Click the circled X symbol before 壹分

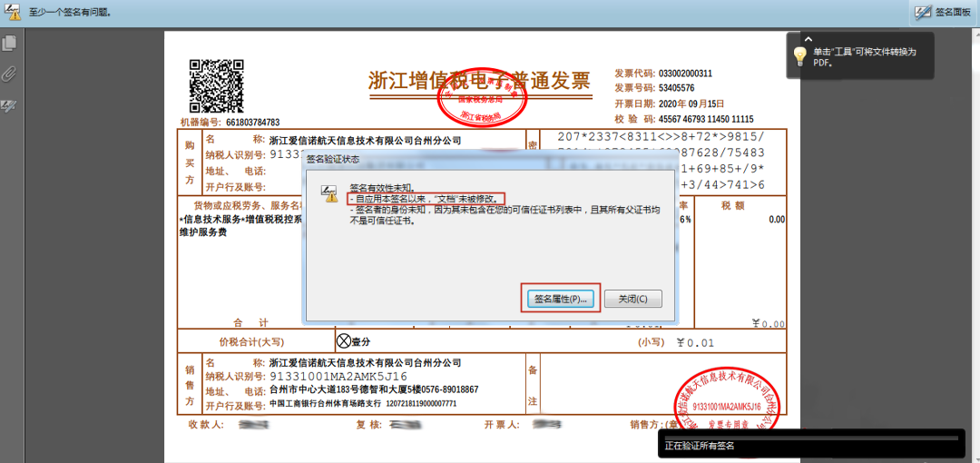click(344, 341)
